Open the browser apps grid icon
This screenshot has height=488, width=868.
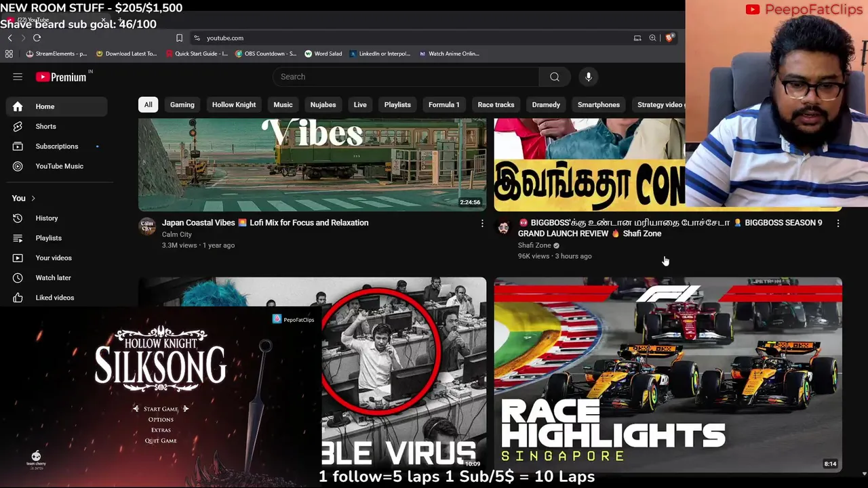point(9,54)
